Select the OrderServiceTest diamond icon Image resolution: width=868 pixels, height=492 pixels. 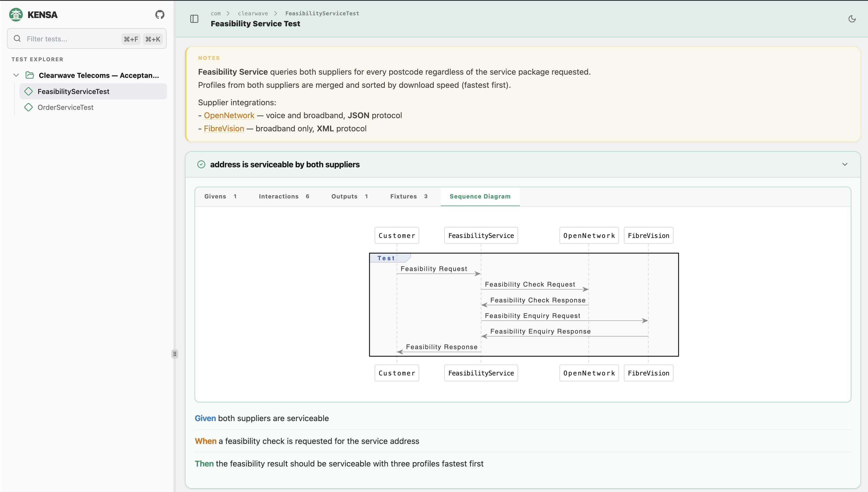point(29,107)
